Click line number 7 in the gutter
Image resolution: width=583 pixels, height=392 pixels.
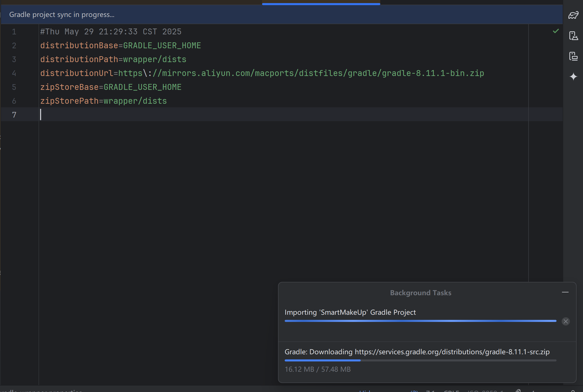(x=14, y=115)
